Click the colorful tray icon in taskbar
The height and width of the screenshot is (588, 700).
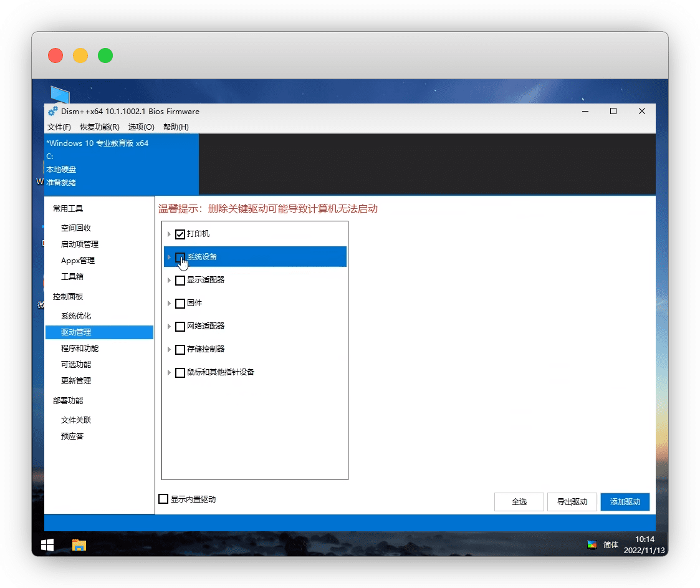592,544
